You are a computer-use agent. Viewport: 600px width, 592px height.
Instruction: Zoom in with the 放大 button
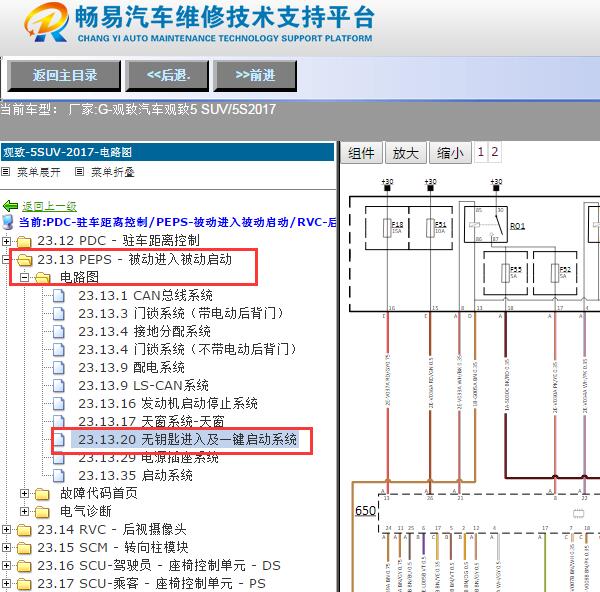[x=406, y=153]
